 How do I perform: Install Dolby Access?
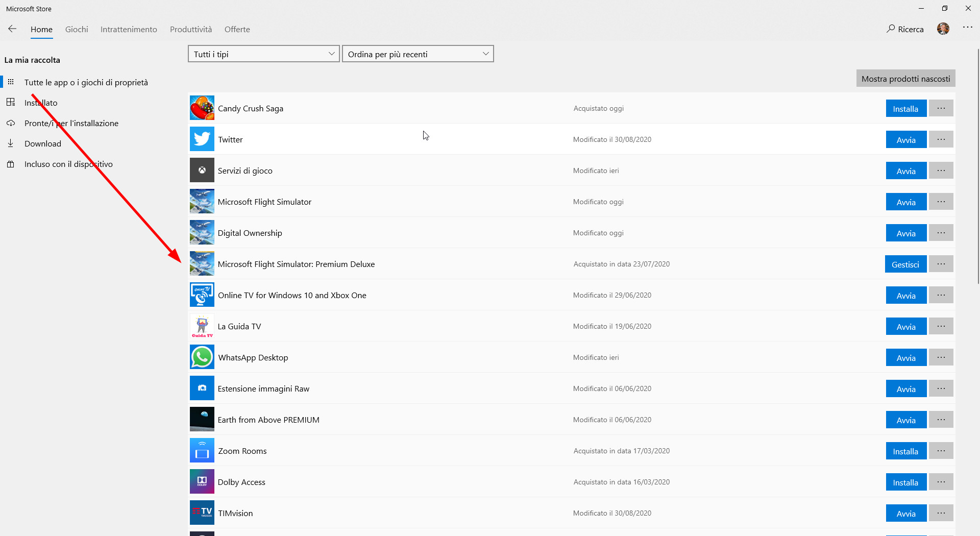[906, 482]
